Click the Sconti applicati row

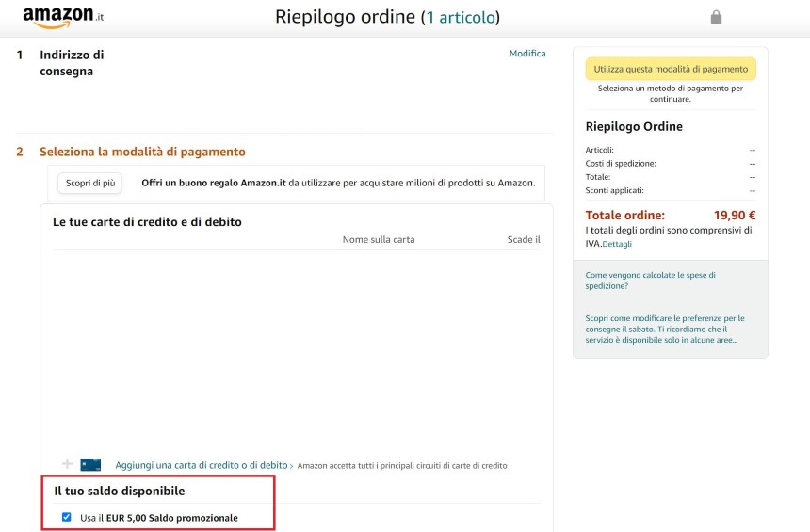click(x=671, y=190)
